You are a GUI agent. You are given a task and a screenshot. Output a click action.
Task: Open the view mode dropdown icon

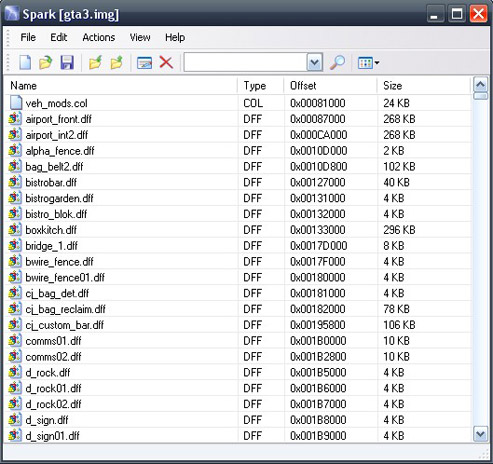(x=368, y=62)
